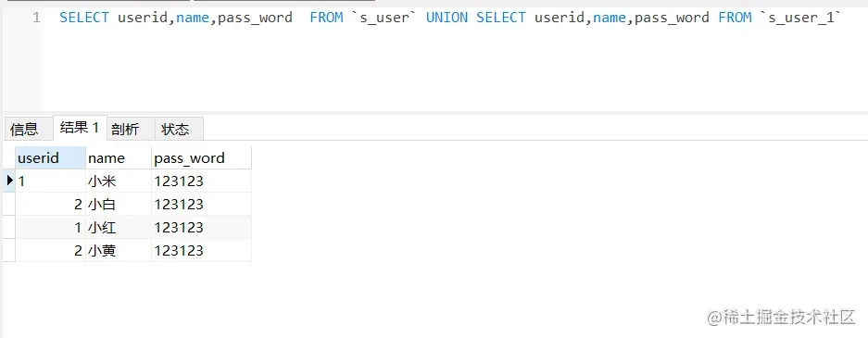Open the 信息 tab
868x338 pixels.
(x=24, y=129)
